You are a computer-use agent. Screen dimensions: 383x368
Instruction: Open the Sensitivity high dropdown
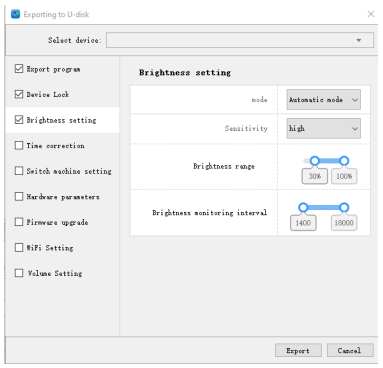(x=323, y=128)
